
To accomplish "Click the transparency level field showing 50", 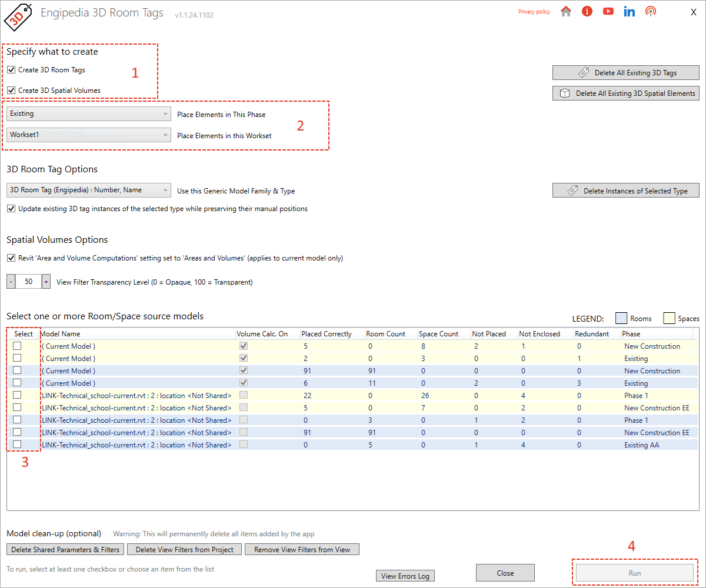I will point(29,282).
